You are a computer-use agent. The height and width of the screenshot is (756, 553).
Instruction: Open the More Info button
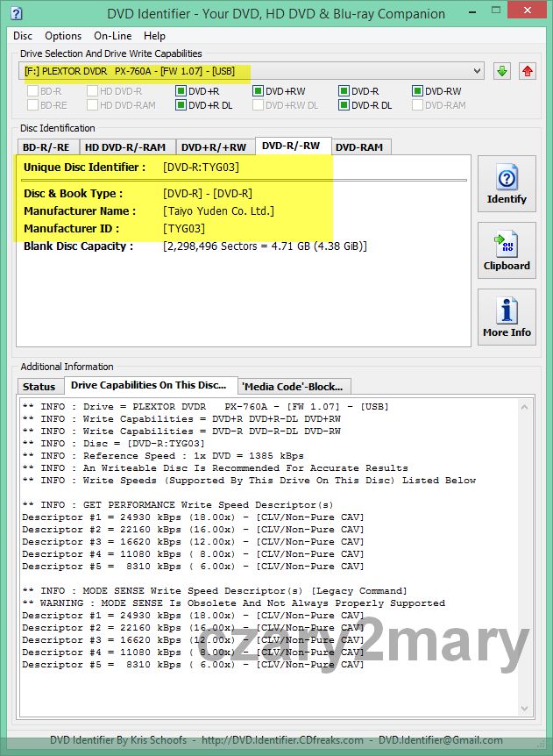coord(507,317)
